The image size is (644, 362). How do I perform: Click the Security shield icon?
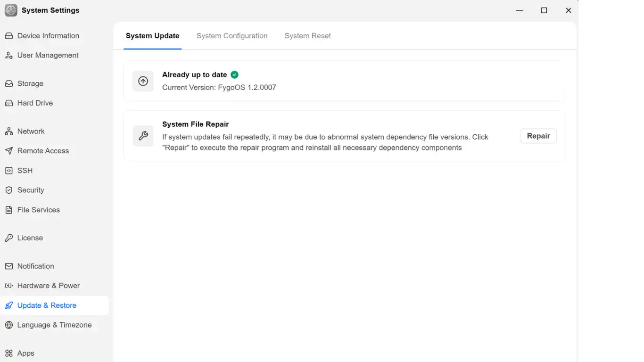tap(9, 190)
